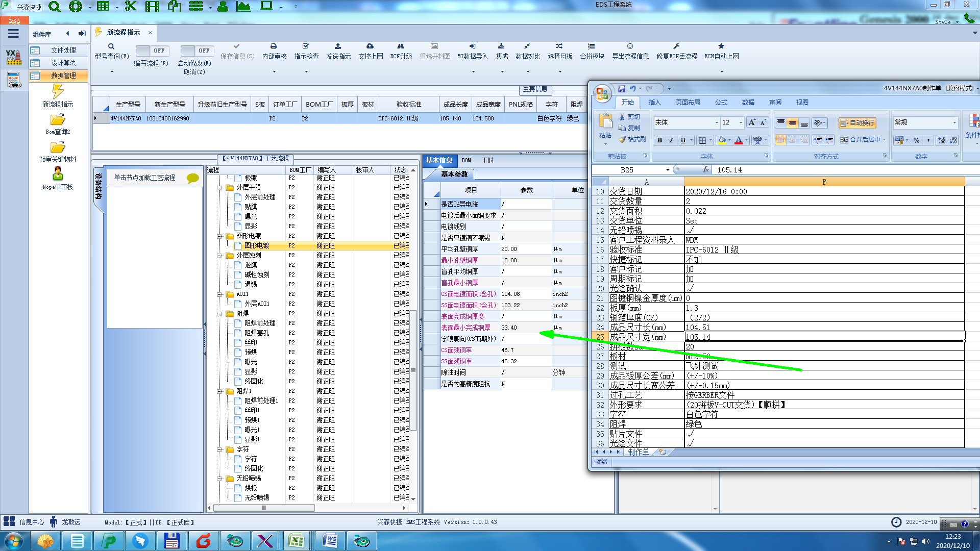Switch to Excel 公式 ribbon tab

pyautogui.click(x=721, y=103)
